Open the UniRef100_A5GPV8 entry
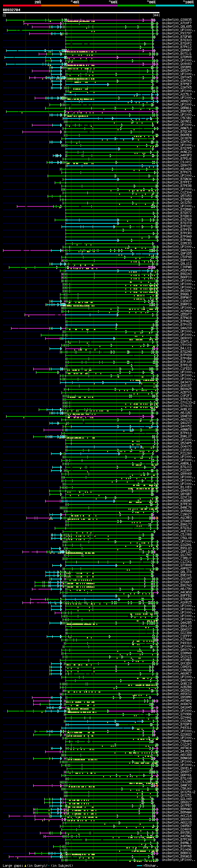This screenshot has width=197, height=868. point(177,270)
